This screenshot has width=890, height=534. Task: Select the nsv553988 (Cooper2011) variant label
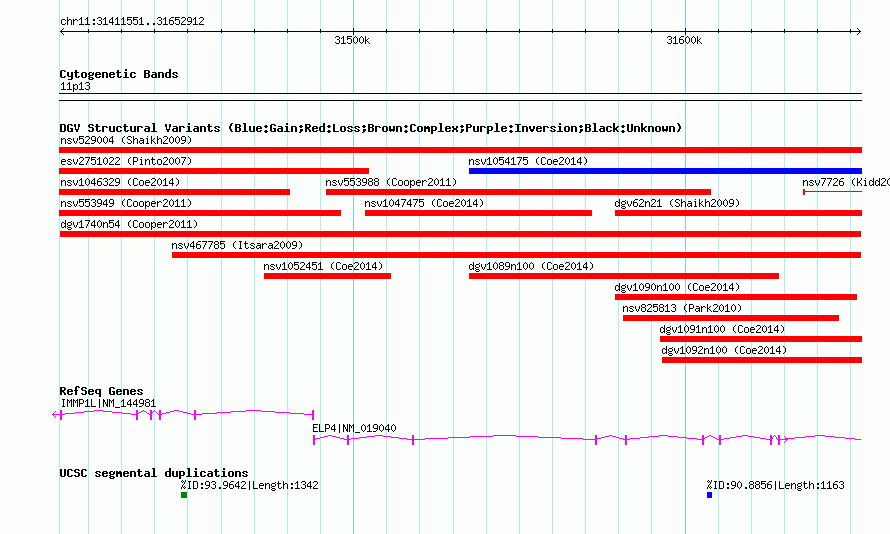click(391, 182)
